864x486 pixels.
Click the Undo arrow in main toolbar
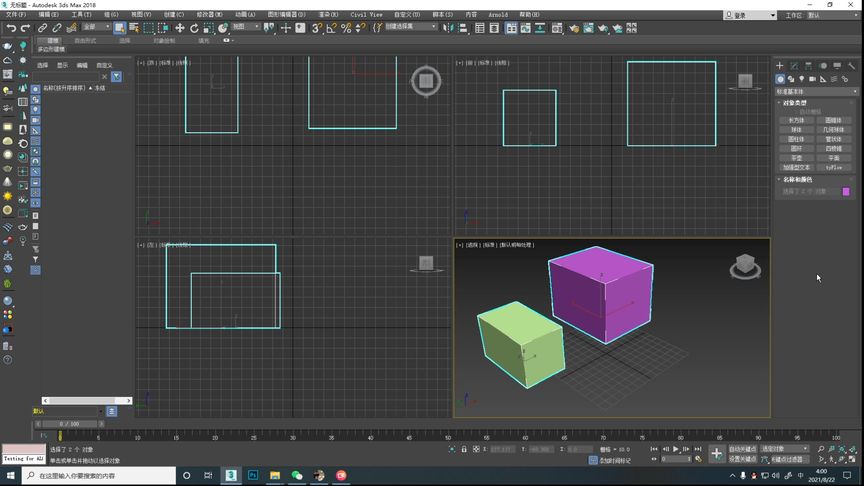pyautogui.click(x=10, y=28)
